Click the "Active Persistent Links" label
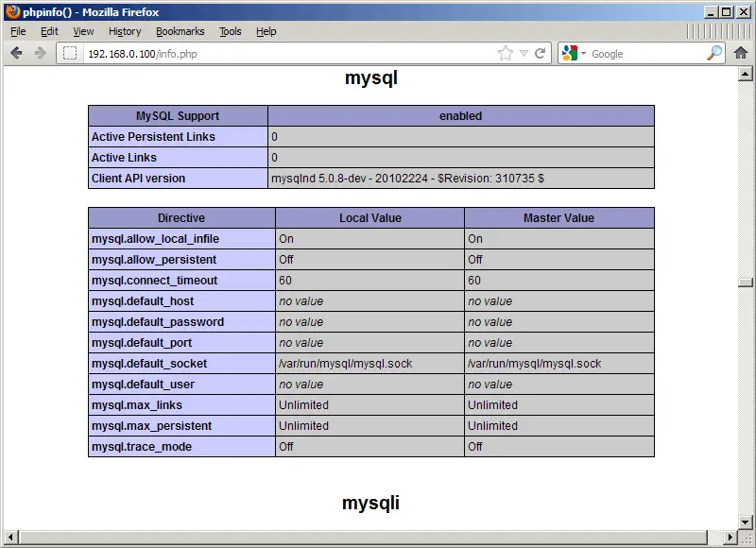Viewport: 756px width, 548px height. [x=153, y=137]
